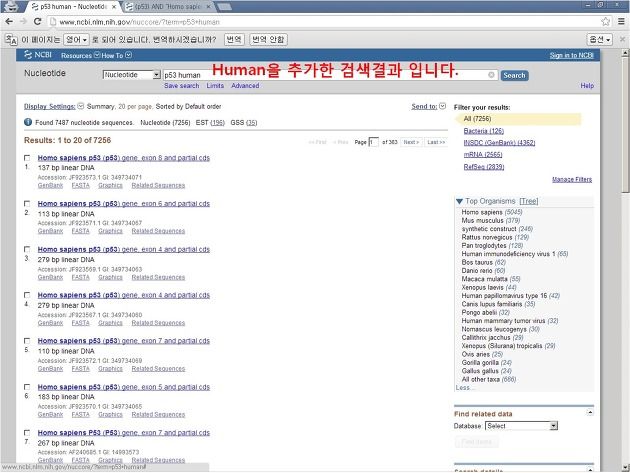The width and height of the screenshot is (630, 473).
Task: Close the translation bar
Action: 622,39
